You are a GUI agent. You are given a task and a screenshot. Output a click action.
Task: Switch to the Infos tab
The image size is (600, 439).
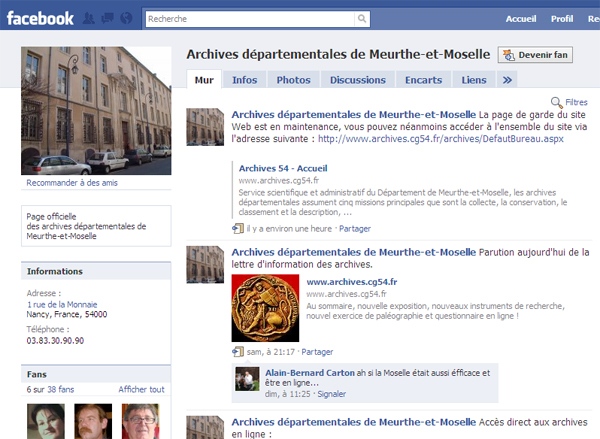[245, 80]
